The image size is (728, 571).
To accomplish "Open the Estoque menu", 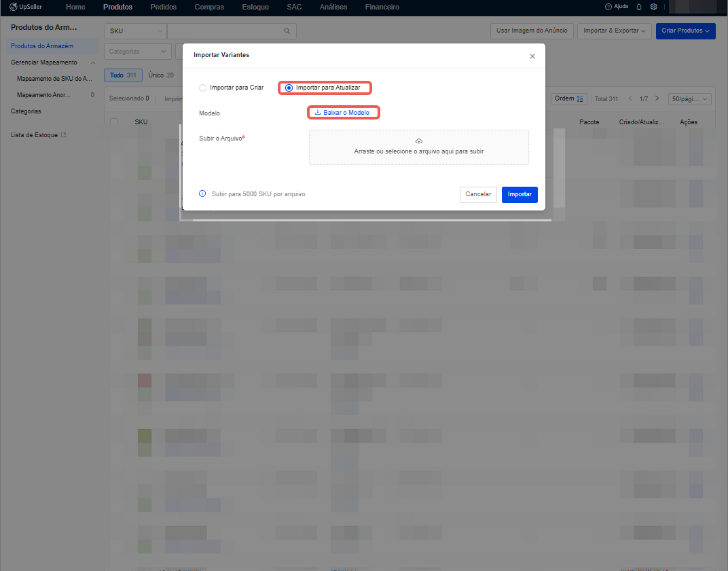I will pos(255,7).
